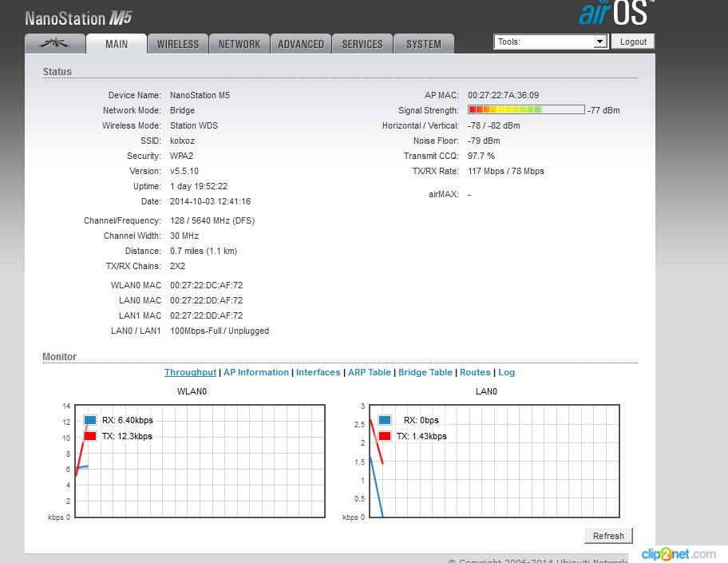Click the channel width value 30 MHz
Screen dimensions: 728x563
tap(184, 236)
